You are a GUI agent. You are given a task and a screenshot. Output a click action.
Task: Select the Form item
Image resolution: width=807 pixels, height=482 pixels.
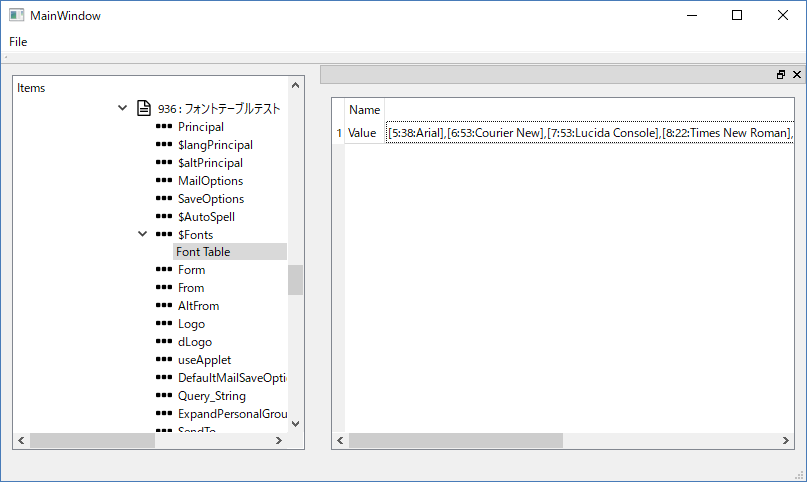tap(191, 270)
